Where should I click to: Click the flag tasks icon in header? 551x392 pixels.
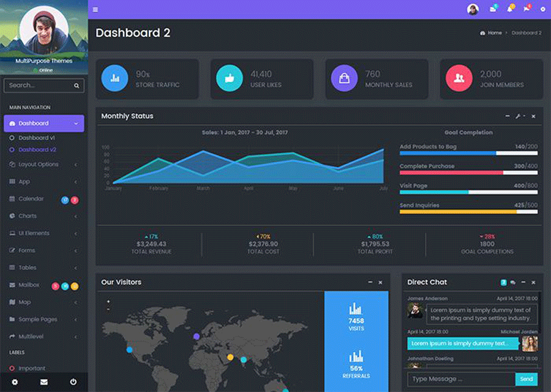pyautogui.click(x=526, y=9)
